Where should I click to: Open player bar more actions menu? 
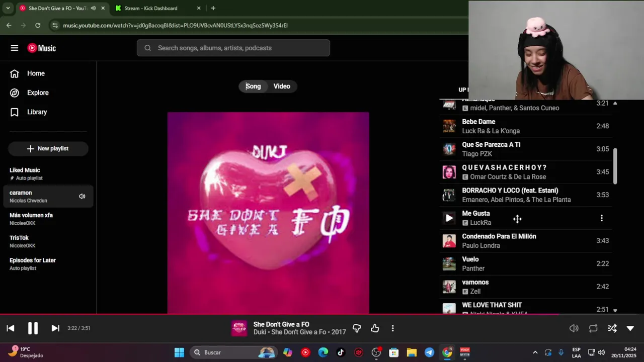coord(393,328)
